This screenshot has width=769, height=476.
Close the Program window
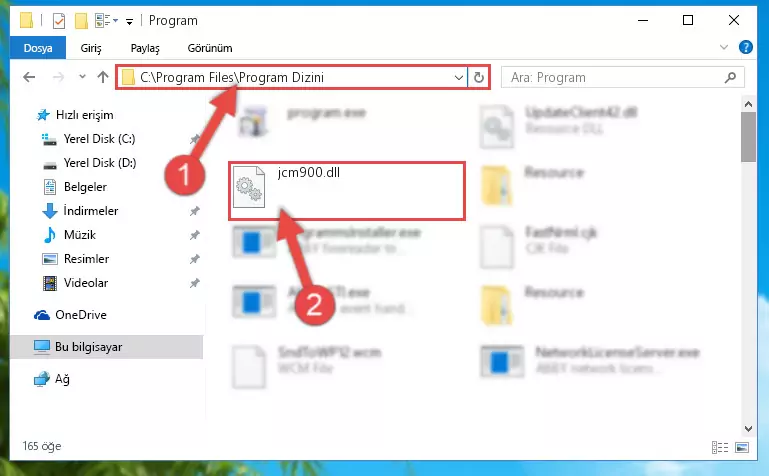tap(734, 20)
